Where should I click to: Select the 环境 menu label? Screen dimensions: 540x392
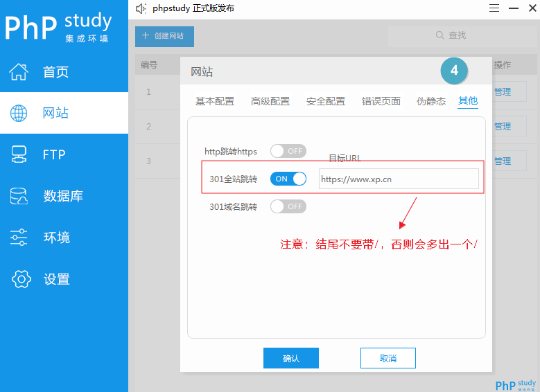(56, 238)
